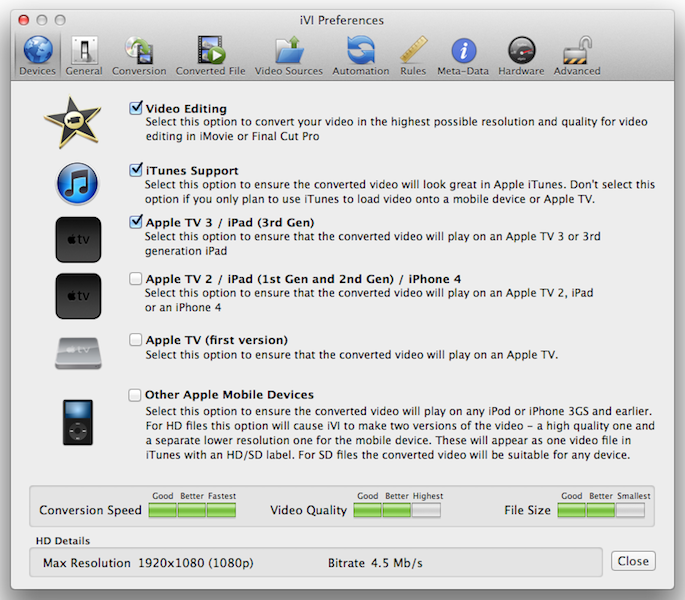The width and height of the screenshot is (685, 600).
Task: Select the Devices toolbar tab
Action: (x=38, y=54)
